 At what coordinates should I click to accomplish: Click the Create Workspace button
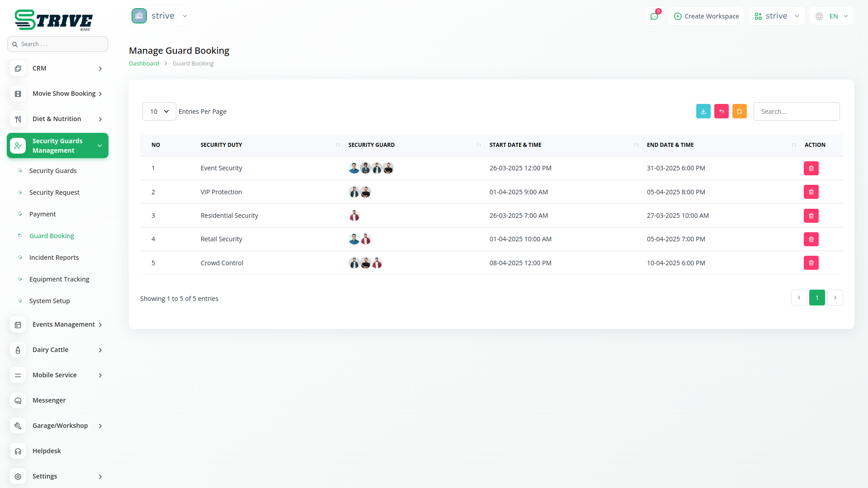tap(706, 16)
